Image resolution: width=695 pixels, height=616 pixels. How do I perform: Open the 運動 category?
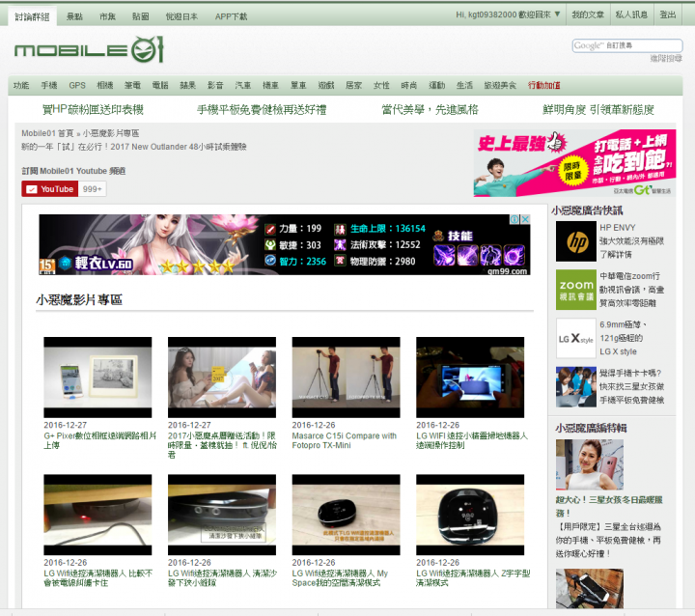(436, 85)
